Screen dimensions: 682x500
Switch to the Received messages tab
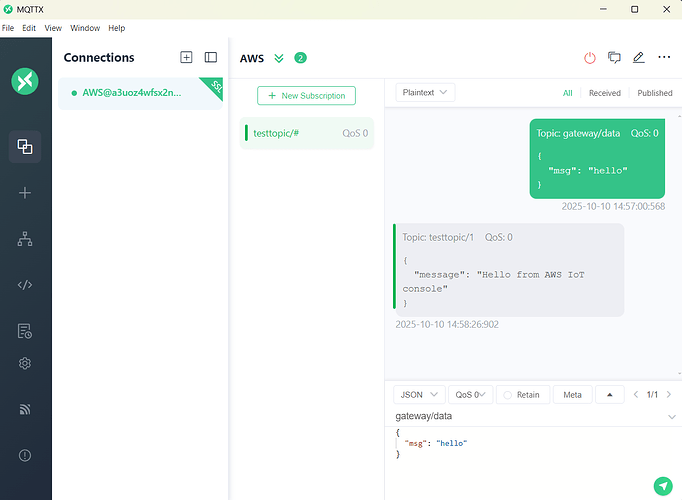pyautogui.click(x=604, y=93)
